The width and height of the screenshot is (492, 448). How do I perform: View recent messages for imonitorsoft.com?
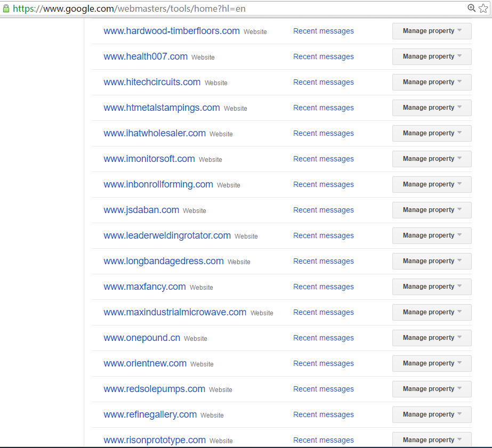coord(324,159)
